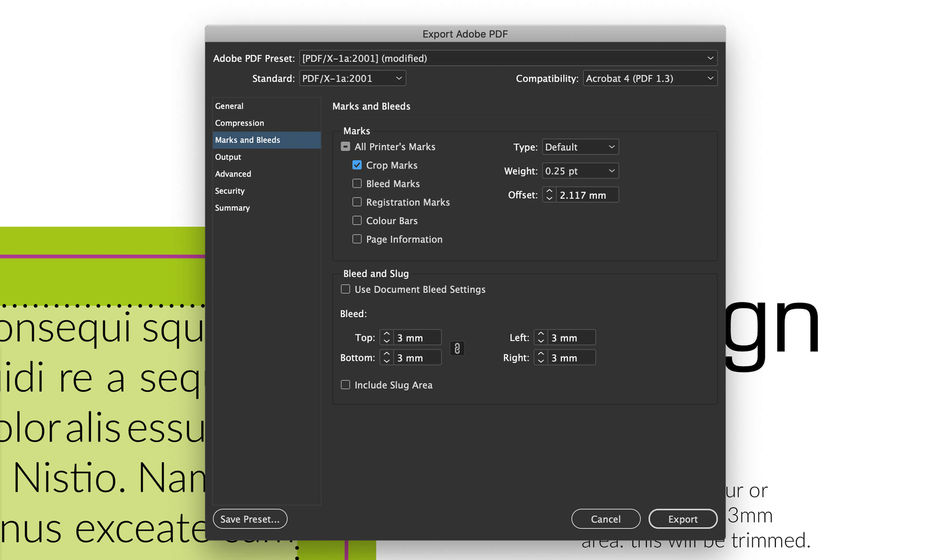
Task: Open the Security section
Action: coord(267,191)
